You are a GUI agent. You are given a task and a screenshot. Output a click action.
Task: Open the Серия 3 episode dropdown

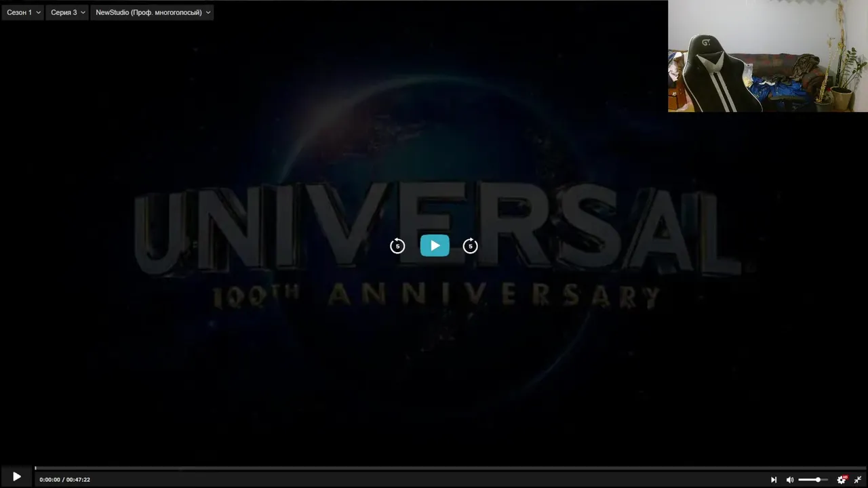click(x=68, y=12)
